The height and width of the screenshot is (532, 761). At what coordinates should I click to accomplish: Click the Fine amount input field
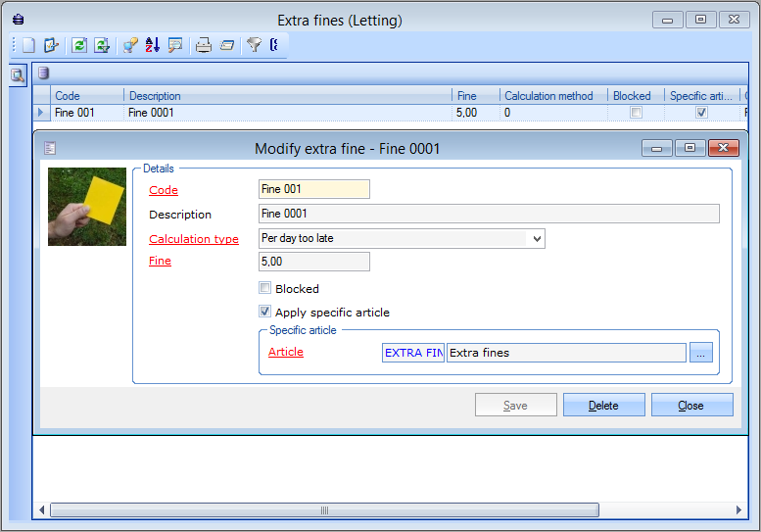[313, 262]
